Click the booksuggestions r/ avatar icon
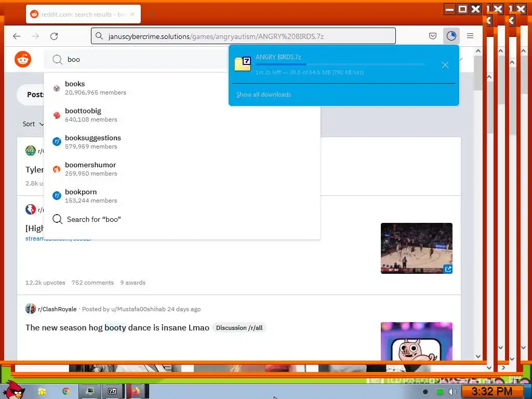The image size is (532, 399). coord(57,142)
